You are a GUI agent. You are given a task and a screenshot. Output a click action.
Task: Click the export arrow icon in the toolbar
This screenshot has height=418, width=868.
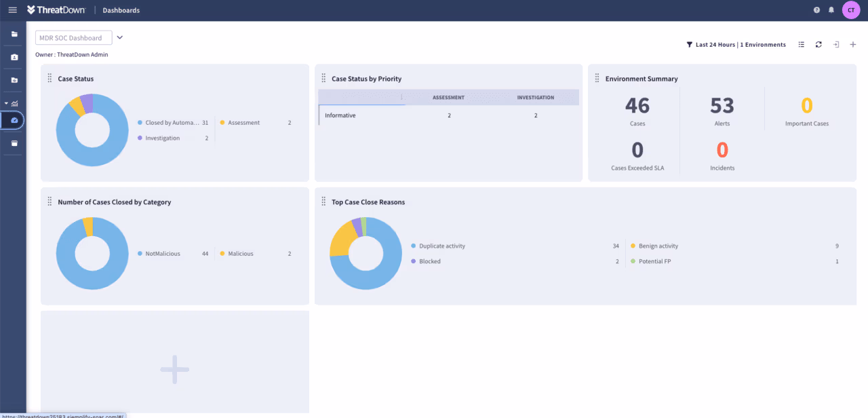[x=835, y=44]
